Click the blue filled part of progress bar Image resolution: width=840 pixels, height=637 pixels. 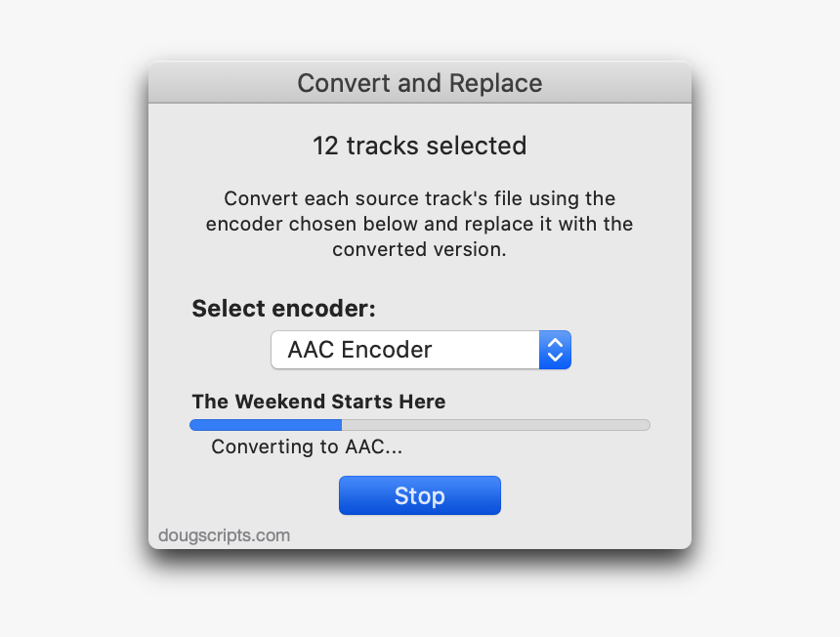266,425
